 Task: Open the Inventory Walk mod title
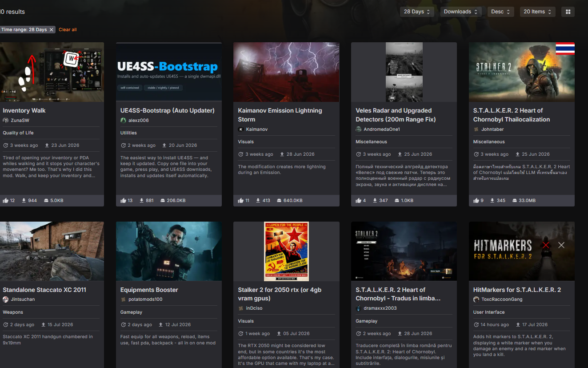tap(24, 111)
